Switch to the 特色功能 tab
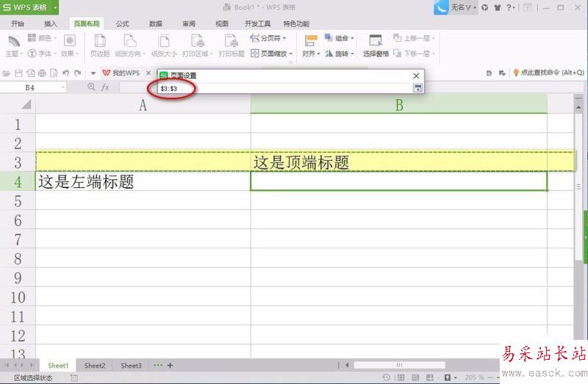Viewport: 588px width, 384px height. pos(296,23)
